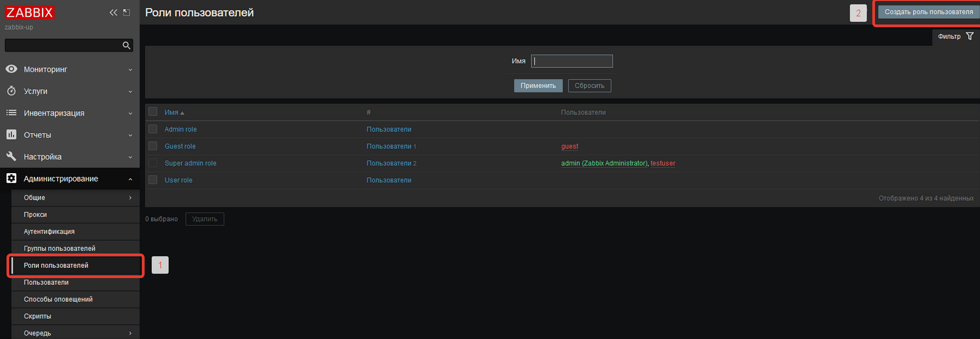Open admin (Zabbix Administrator) user link

(604, 163)
